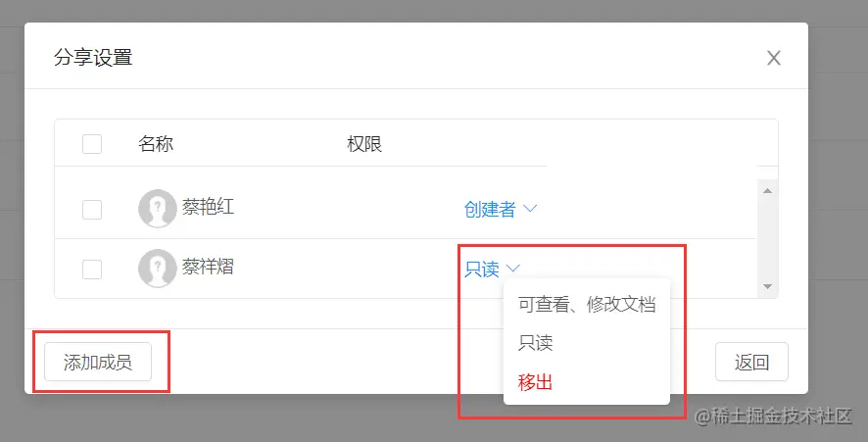
Task: Close the 分享设置 dialog
Action: [x=773, y=58]
